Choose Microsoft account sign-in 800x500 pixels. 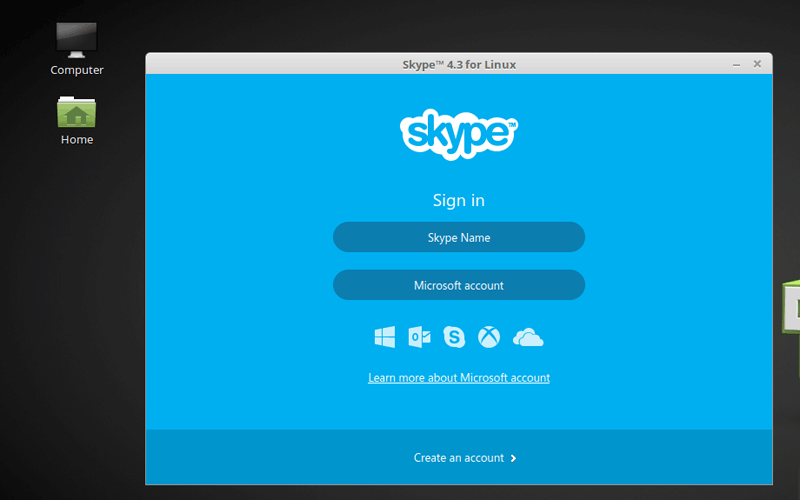pos(459,285)
